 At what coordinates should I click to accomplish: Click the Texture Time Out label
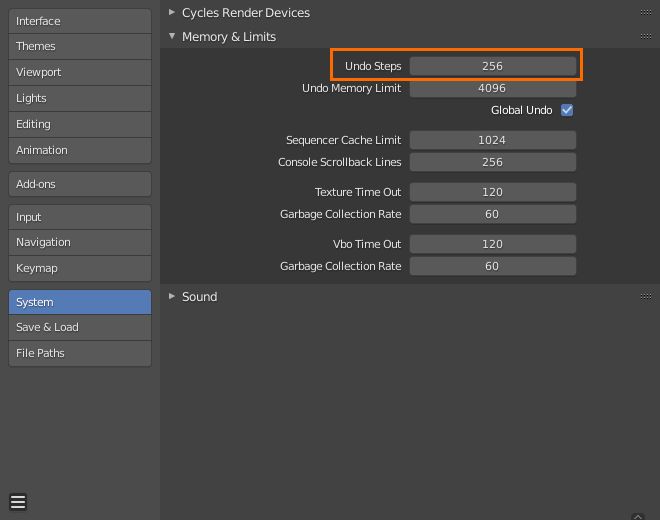(358, 192)
